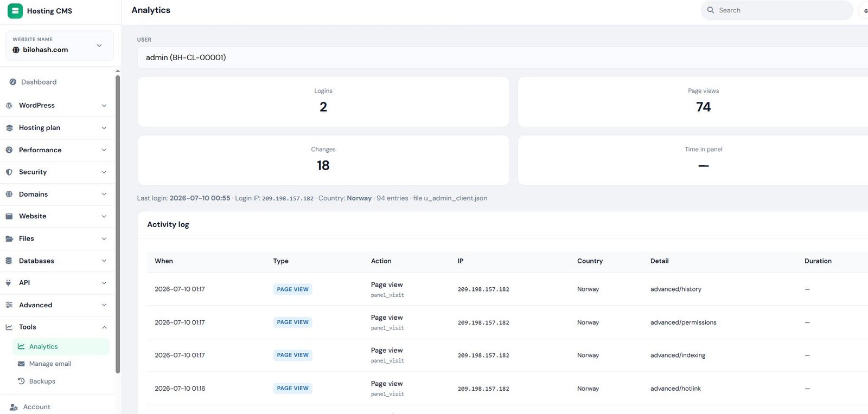Image resolution: width=868 pixels, height=414 pixels.
Task: Click the Hosting CMS title text
Action: tap(49, 11)
